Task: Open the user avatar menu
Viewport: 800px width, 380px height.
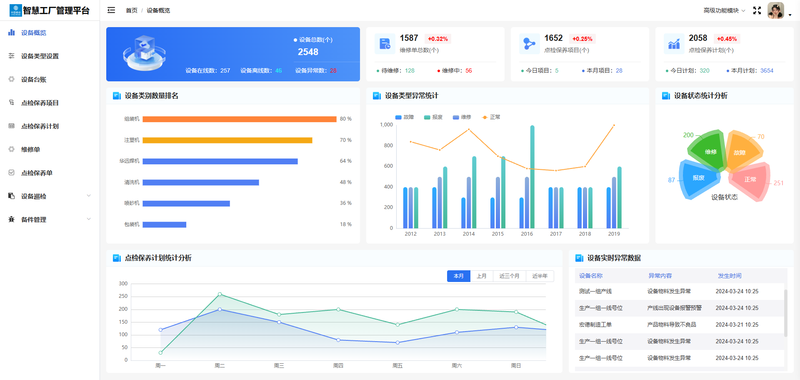Action: pos(776,10)
